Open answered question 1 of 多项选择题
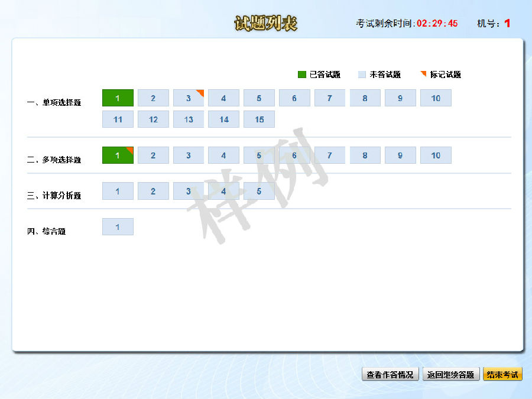The width and height of the screenshot is (532, 399). pyautogui.click(x=118, y=155)
